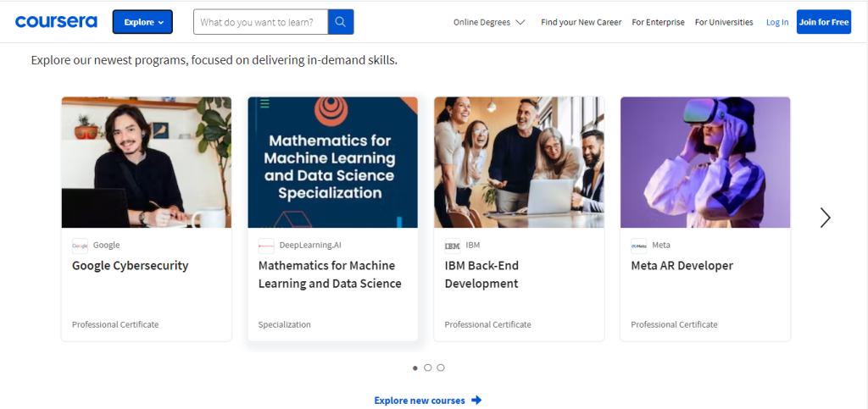Click the DeepLearning.AI logo icon
868x409 pixels.
coord(266,246)
